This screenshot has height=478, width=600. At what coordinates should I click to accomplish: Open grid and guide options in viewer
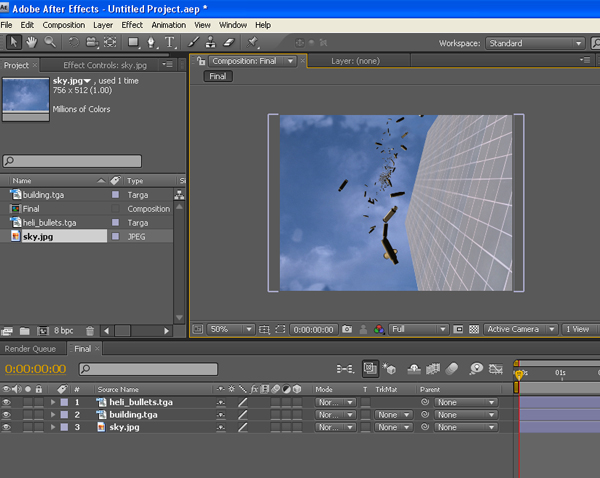pos(264,329)
